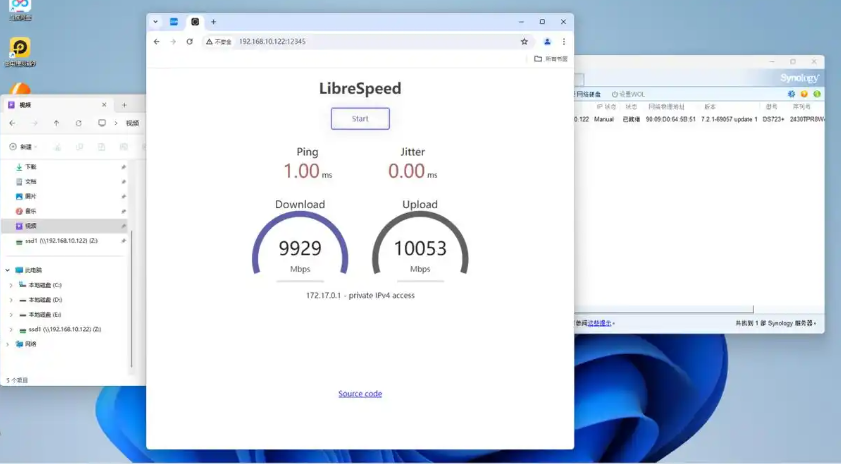The image size is (841, 464).
Task: Open a new browser tab
Action: [213, 22]
